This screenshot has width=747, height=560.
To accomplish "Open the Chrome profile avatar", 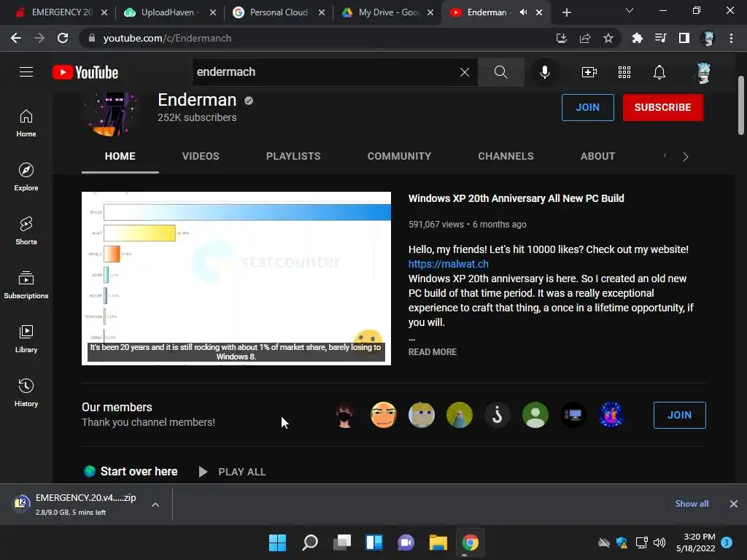I will 708,38.
